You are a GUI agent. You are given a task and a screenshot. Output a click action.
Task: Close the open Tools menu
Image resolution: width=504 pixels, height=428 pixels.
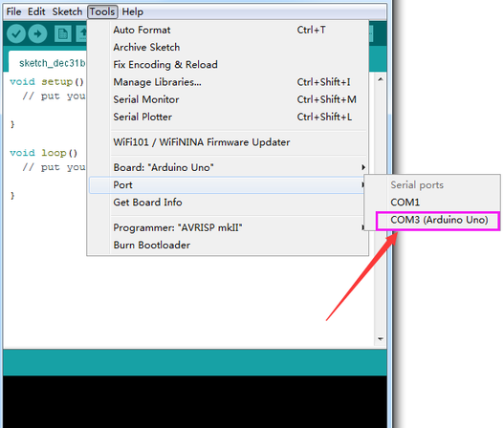[102, 11]
